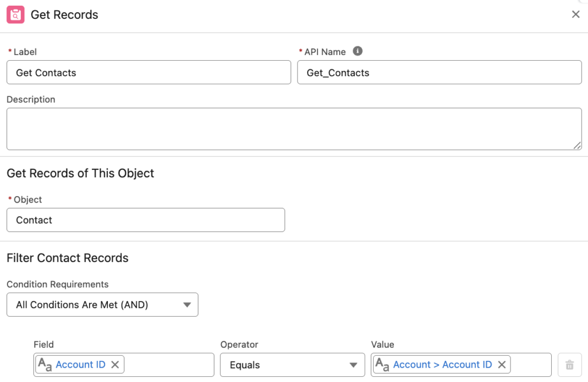Remove the Account ID field pill
The height and width of the screenshot is (382, 588).
pyautogui.click(x=115, y=364)
